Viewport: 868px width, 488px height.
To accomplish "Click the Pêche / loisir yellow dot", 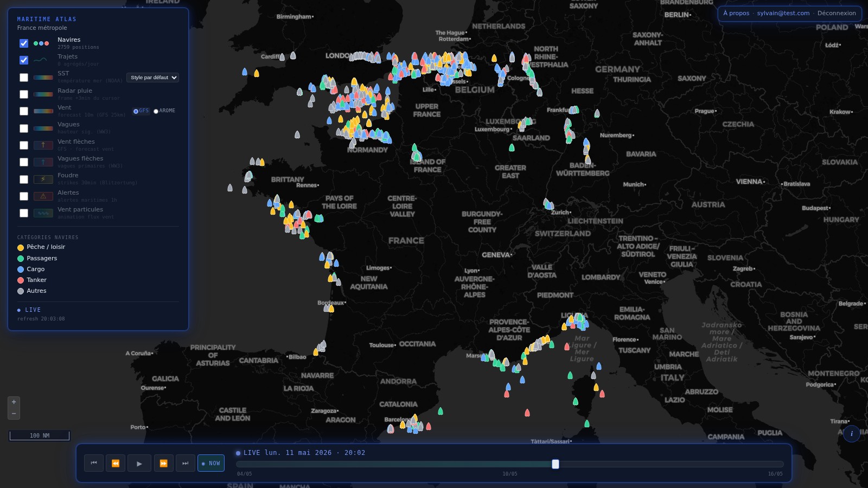I will pos(21,247).
